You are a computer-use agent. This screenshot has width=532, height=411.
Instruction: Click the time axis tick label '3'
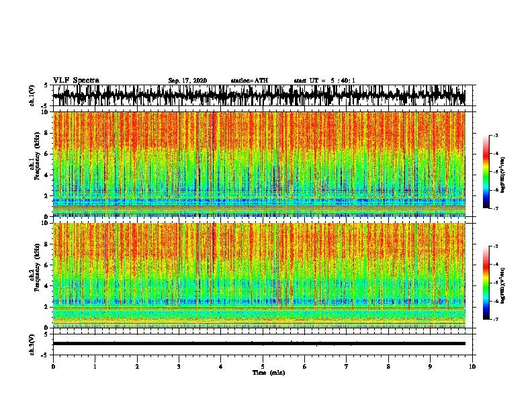pos(179,367)
